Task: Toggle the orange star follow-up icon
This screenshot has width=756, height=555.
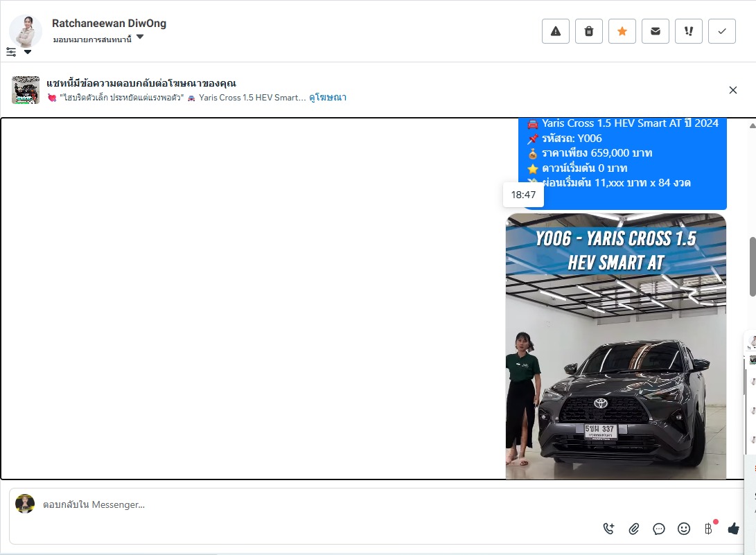Action: tap(622, 31)
